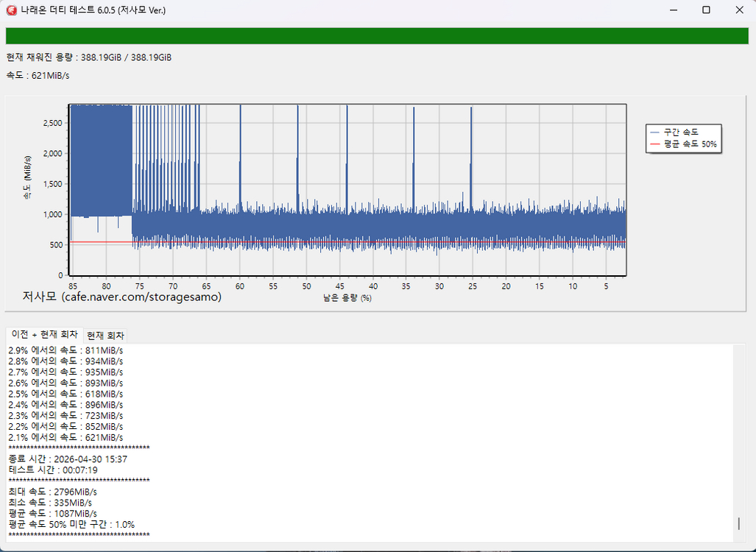
Task: Click the 60 x-axis tick label
Action: pyautogui.click(x=240, y=286)
